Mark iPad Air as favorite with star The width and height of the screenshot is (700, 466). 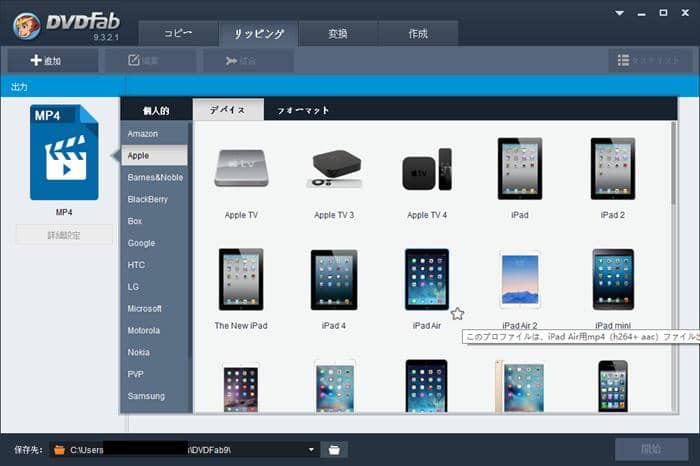(x=457, y=314)
